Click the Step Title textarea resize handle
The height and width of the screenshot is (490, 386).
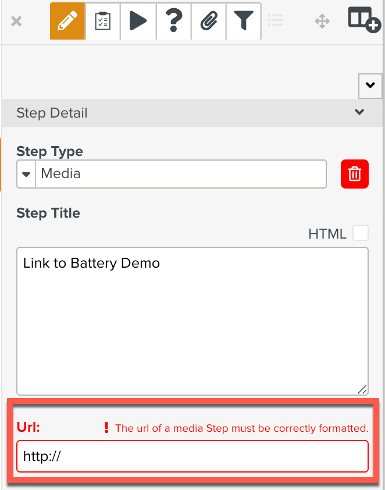(362, 389)
